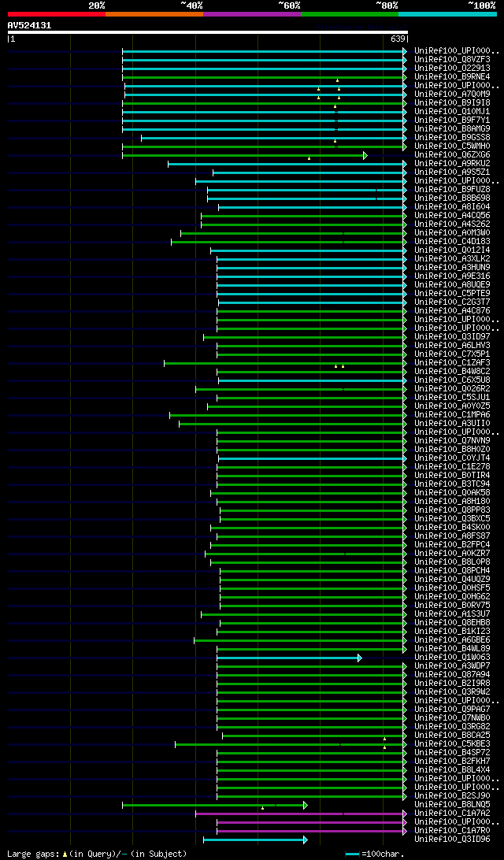Click the purple ~60% identity legend segment
This screenshot has height=860, width=504.
[252, 13]
